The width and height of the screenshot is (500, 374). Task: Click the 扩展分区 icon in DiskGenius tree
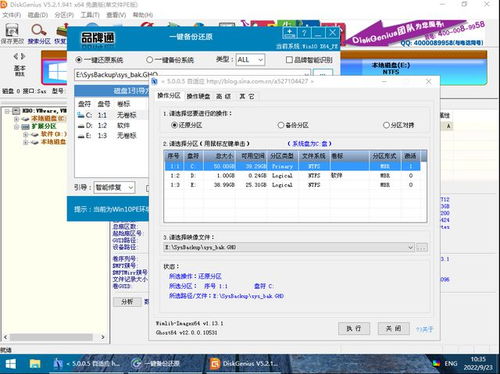[26, 127]
